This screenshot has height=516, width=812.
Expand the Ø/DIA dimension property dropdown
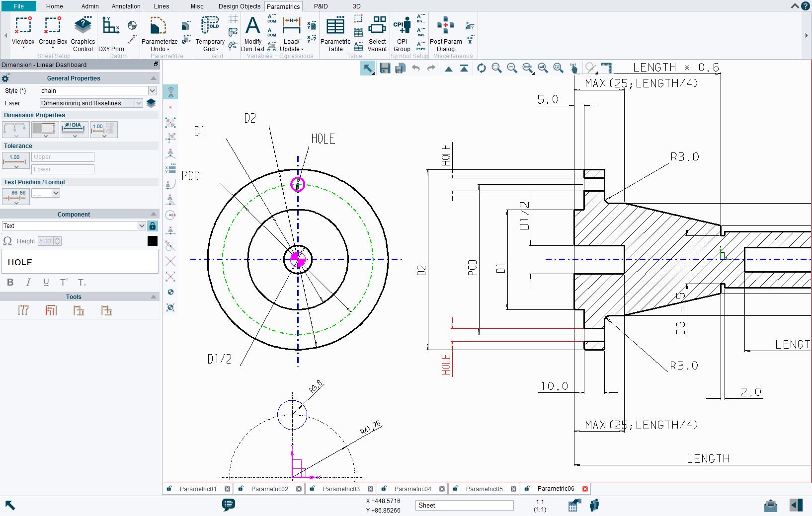pos(75,130)
